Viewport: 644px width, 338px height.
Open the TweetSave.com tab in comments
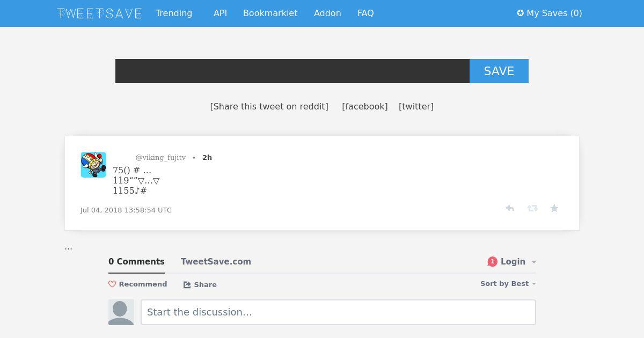[216, 262]
